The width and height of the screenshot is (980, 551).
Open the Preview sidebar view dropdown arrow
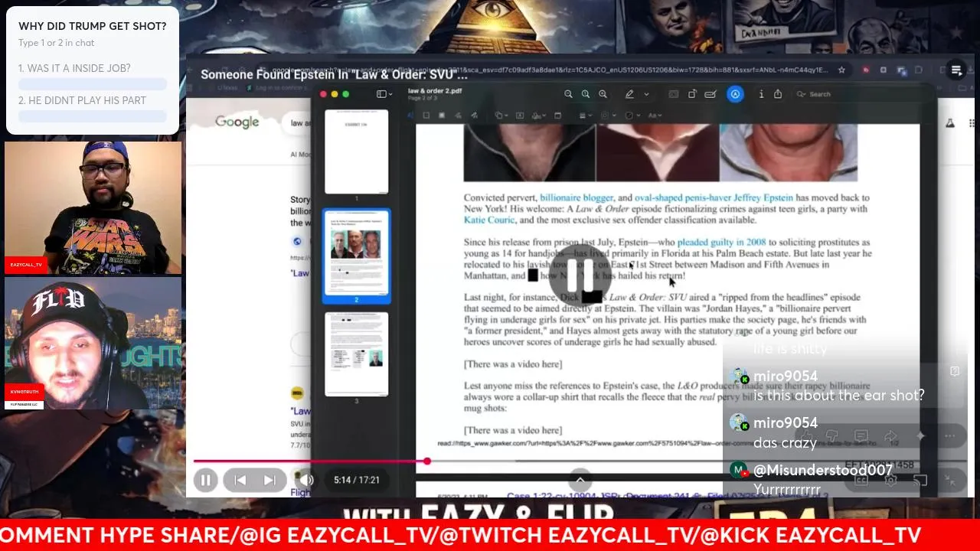[390, 94]
